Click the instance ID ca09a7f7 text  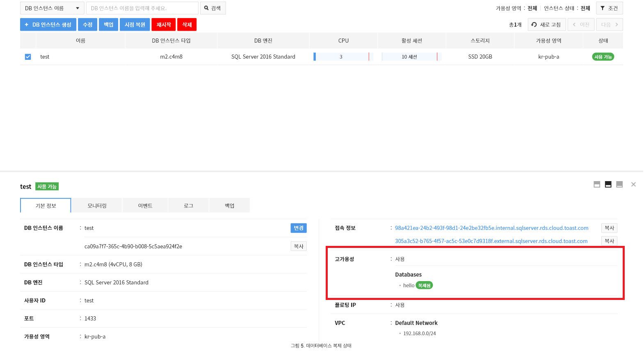[133, 247]
